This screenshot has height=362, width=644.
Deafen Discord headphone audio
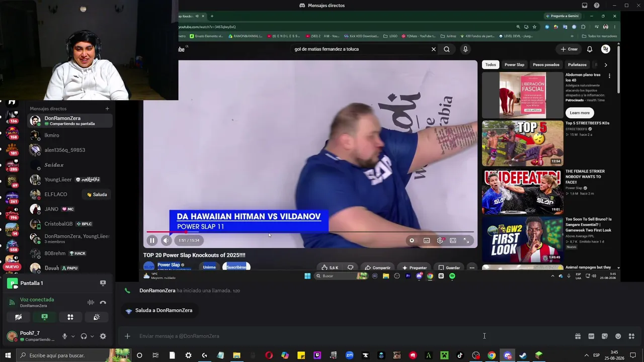84,336
